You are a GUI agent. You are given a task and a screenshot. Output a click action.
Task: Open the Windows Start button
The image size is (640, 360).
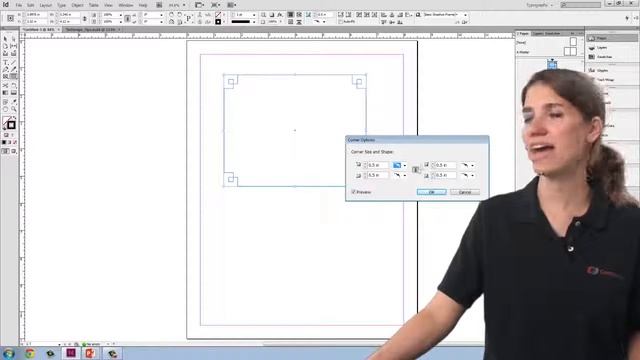click(x=8, y=353)
